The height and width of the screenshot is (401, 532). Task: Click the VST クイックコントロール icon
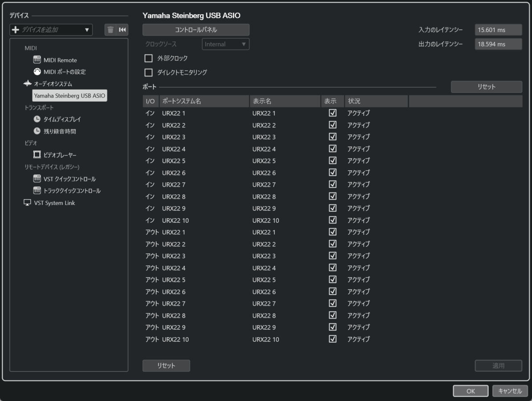(37, 179)
